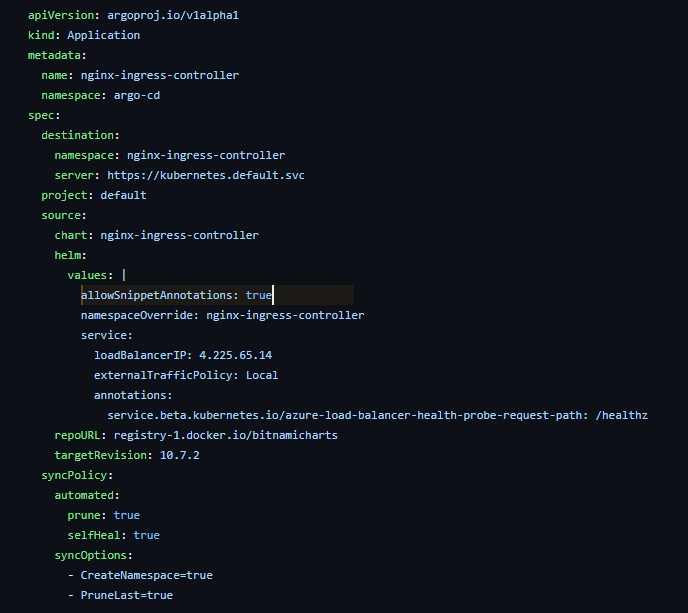
Task: Click the 'https://kubernetes.default.svc' server value
Action: coord(206,175)
